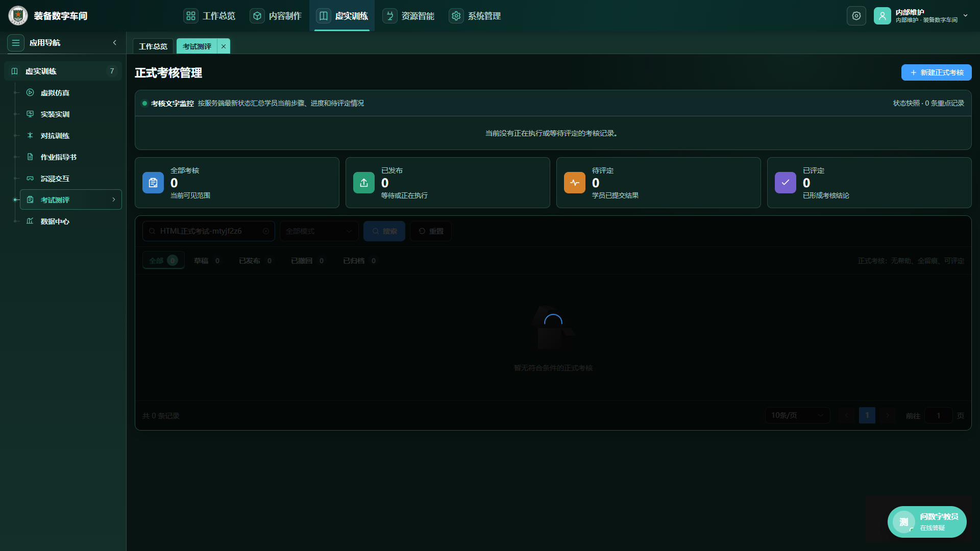Click the 全部考核 clipboard icon
This screenshot has height=551, width=980.
click(153, 183)
